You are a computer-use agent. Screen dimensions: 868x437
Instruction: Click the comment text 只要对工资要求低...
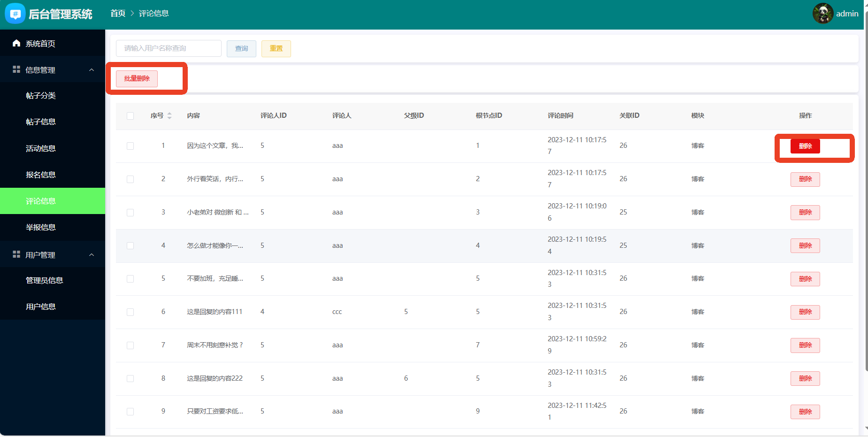(215, 411)
